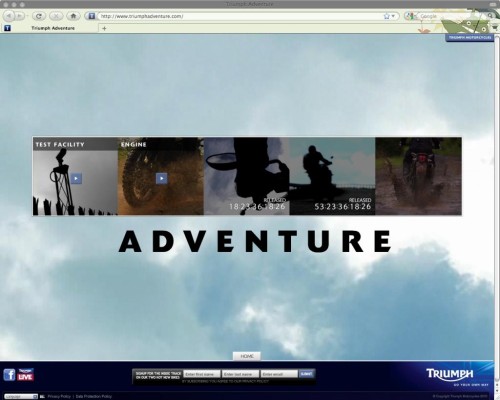
Task: Play the Test Facility video
Action: [76, 178]
